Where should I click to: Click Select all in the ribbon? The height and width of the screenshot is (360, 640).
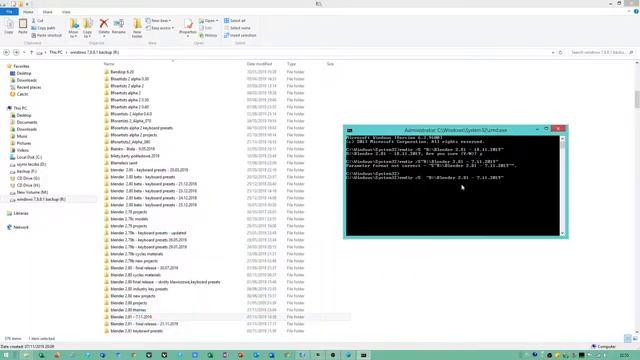[235, 20]
